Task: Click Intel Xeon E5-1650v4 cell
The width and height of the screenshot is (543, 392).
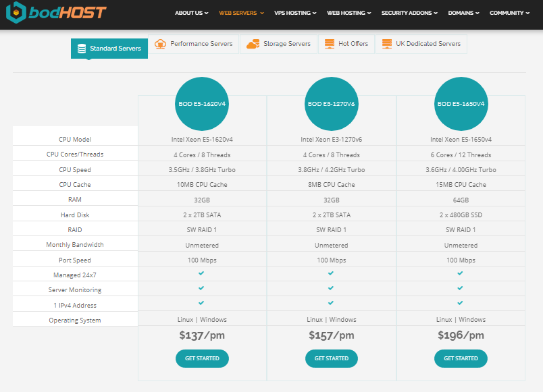Action: [x=461, y=140]
